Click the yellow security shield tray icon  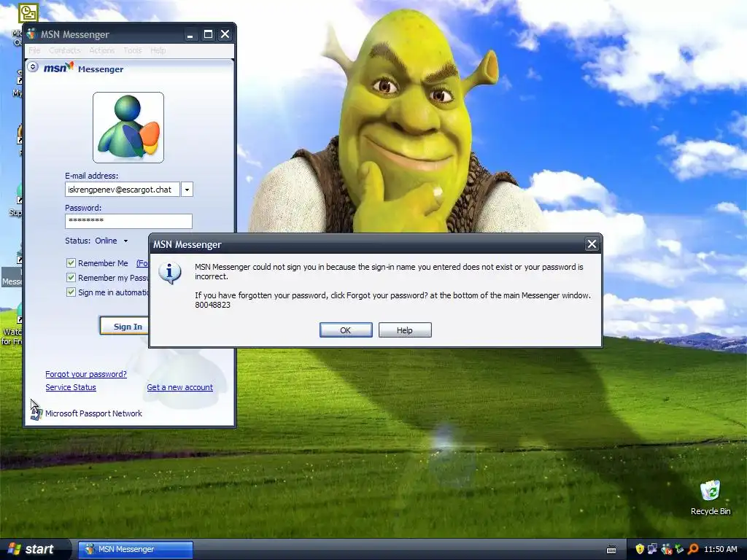click(x=639, y=549)
